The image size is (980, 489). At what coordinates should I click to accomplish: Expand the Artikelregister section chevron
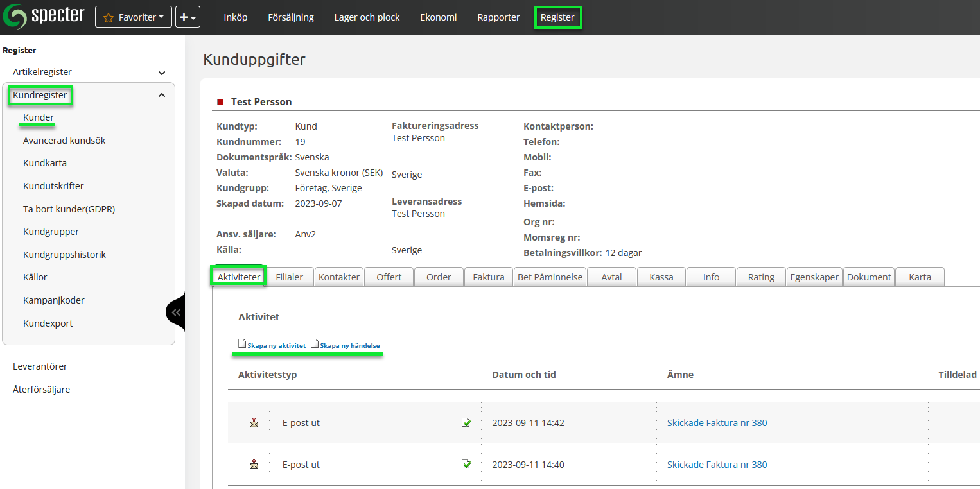point(162,73)
